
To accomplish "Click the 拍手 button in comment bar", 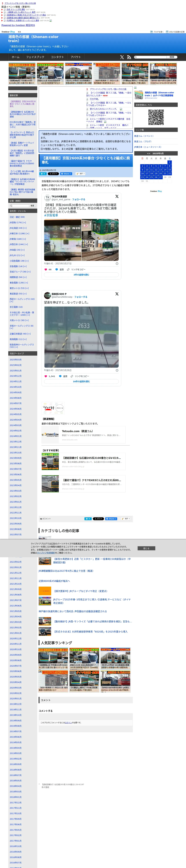I will click(126, 519).
